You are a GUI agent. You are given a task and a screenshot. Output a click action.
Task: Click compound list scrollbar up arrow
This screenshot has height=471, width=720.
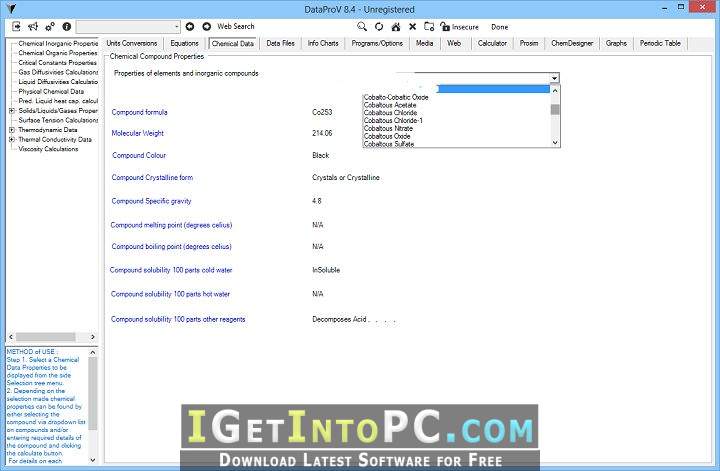click(555, 90)
